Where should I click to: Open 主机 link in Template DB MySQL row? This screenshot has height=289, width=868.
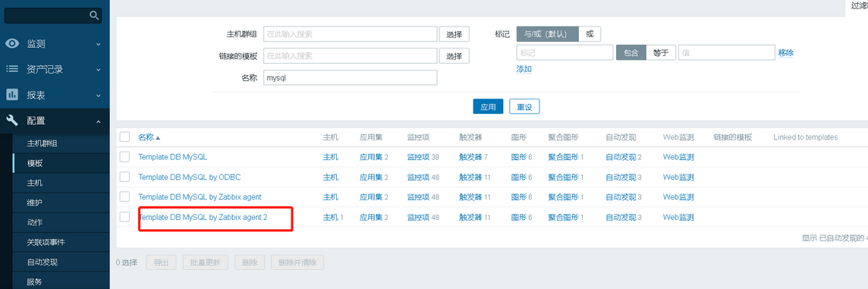(x=331, y=157)
